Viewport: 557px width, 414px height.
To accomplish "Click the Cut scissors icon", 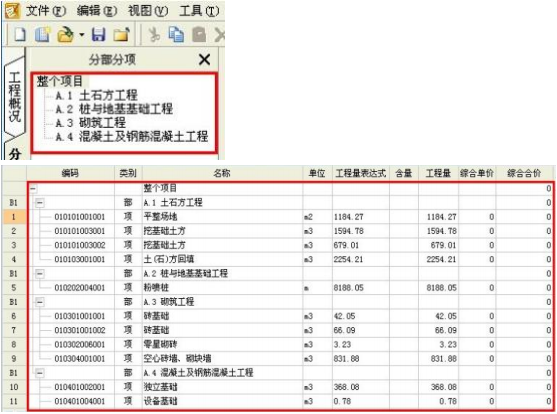I will coord(154,35).
